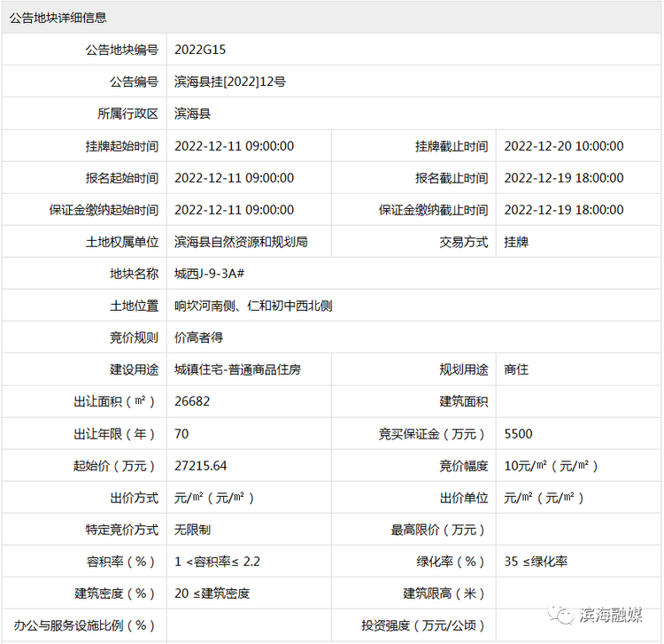Click the 报名起始时间 label
The width and height of the screenshot is (664, 644).
122,178
